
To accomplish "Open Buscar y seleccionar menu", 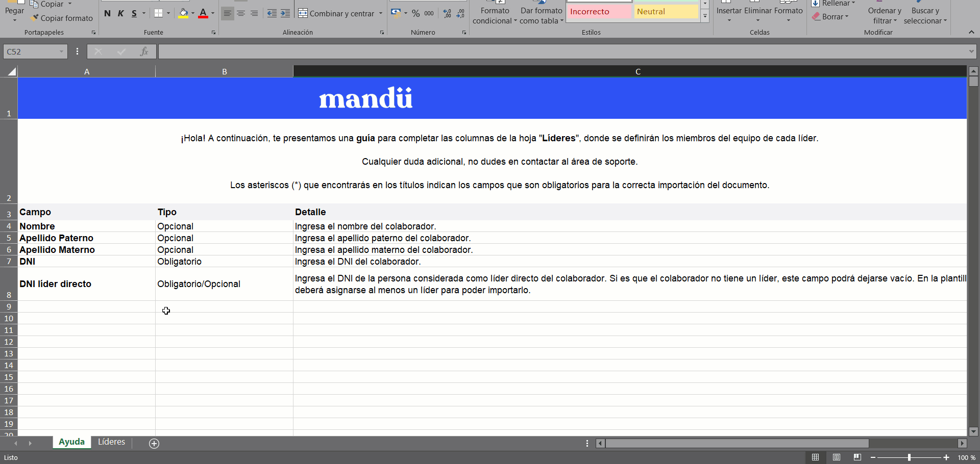I will (925, 15).
